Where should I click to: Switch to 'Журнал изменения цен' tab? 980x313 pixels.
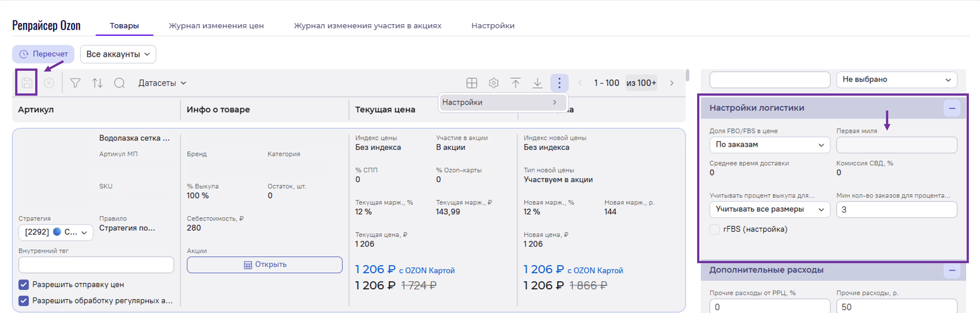coord(216,26)
